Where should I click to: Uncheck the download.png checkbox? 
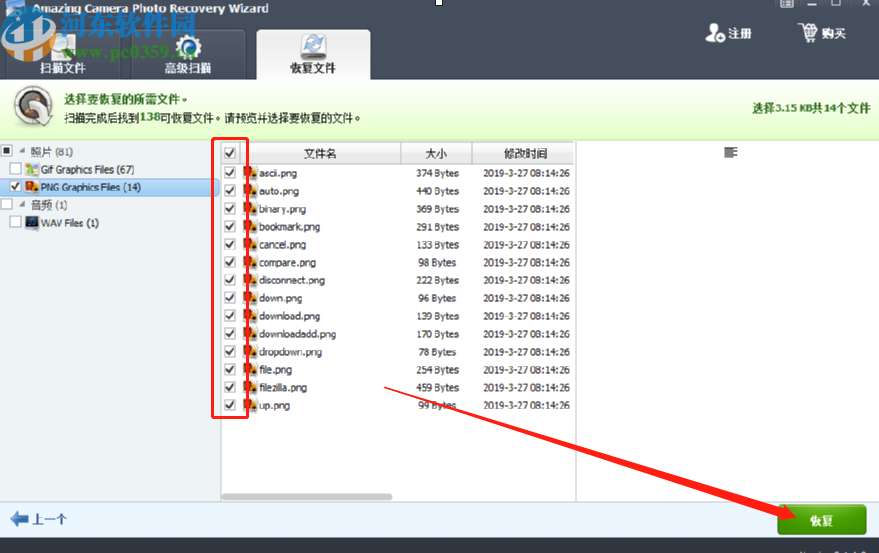click(x=230, y=316)
